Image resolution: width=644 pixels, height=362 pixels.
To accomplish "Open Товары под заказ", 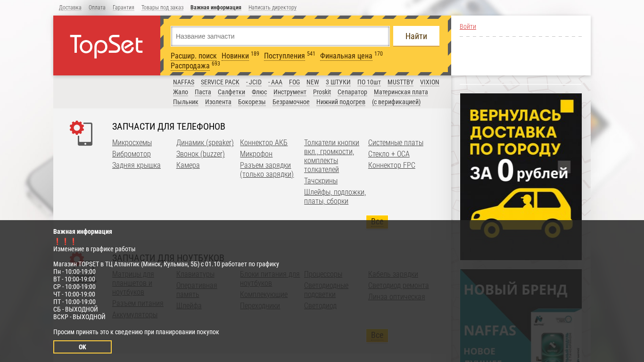I will point(162,8).
